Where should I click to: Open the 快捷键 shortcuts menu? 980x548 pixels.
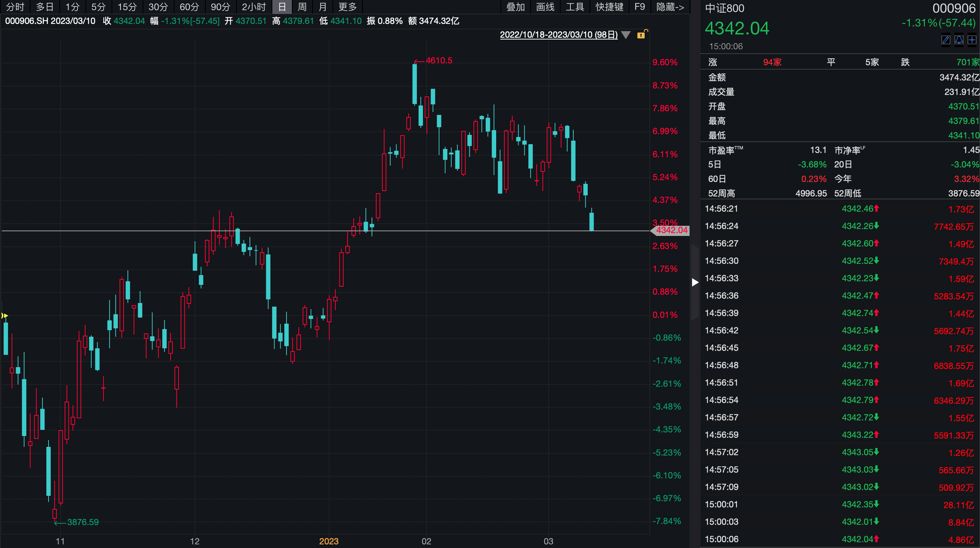pyautogui.click(x=610, y=7)
